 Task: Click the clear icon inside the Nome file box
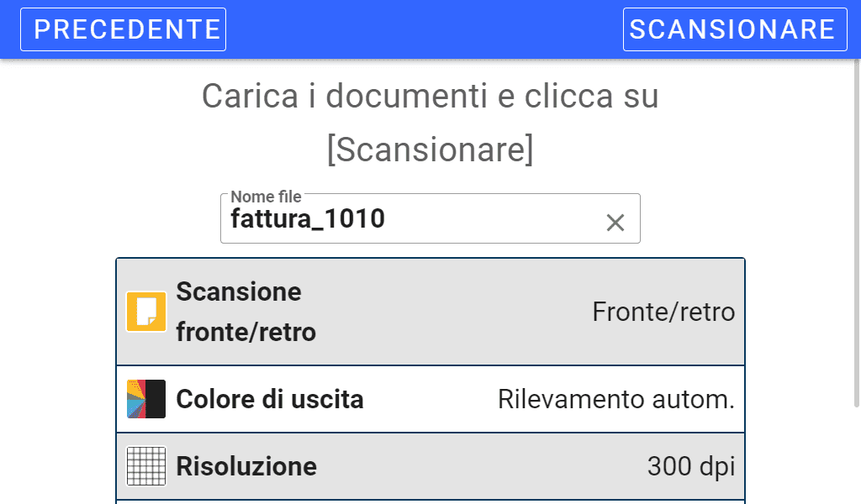[615, 221]
